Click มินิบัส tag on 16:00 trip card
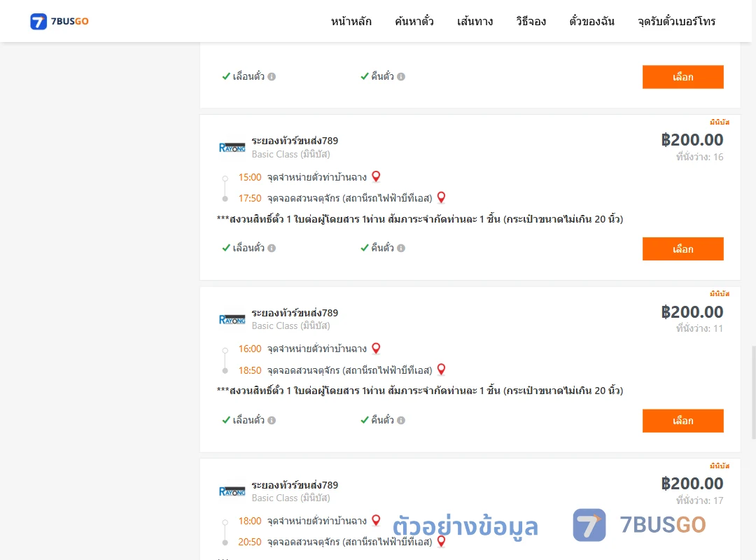The image size is (756, 560). pos(720,294)
